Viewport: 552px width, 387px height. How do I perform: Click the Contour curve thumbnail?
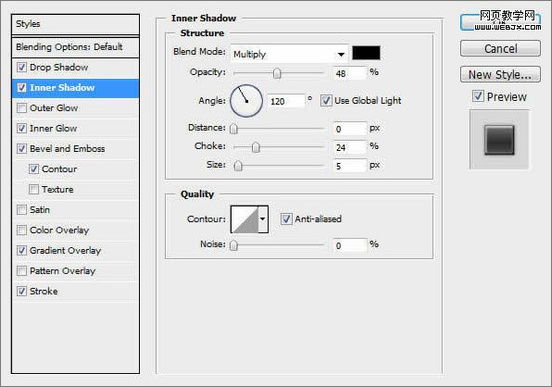(245, 219)
